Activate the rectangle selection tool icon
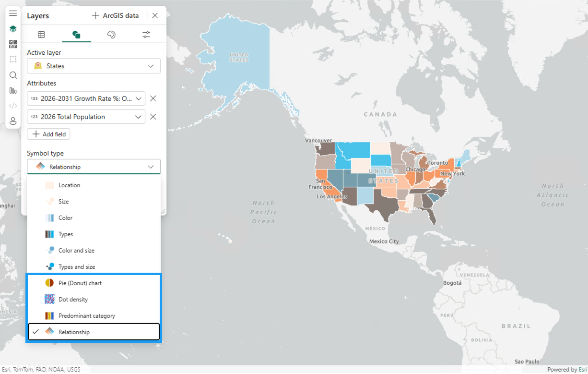The width and height of the screenshot is (588, 374). (13, 60)
